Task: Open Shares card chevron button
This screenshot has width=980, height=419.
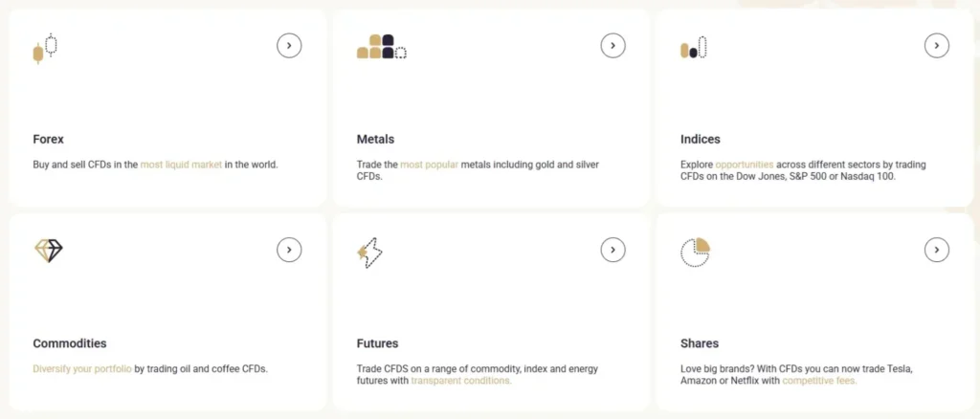Action: pyautogui.click(x=936, y=250)
